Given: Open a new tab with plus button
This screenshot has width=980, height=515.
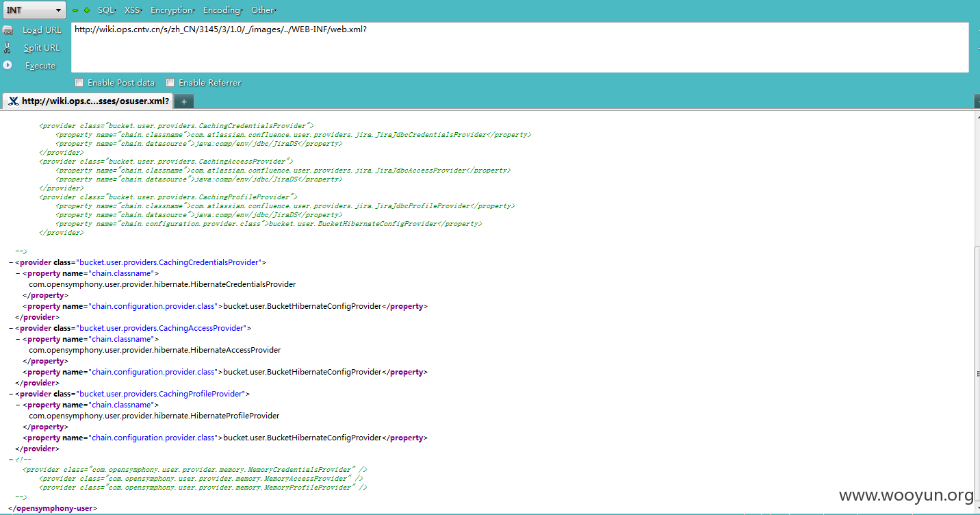Looking at the screenshot, I should (183, 101).
